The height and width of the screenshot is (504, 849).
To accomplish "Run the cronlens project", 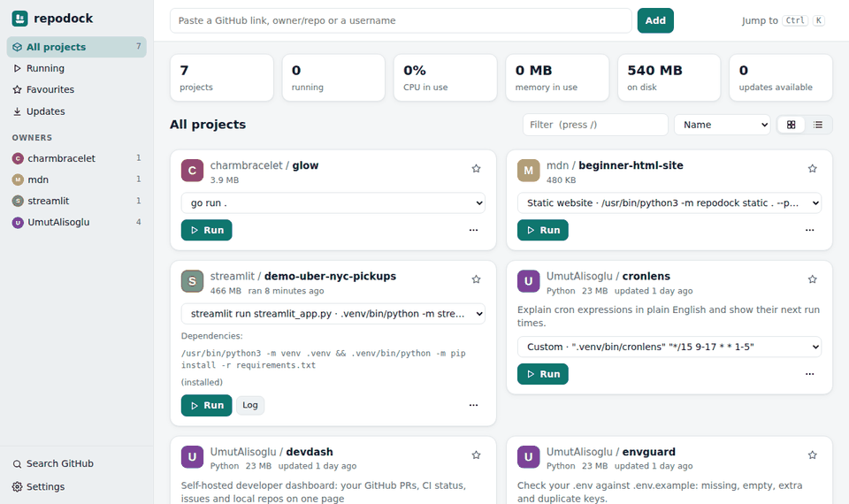I will click(542, 374).
